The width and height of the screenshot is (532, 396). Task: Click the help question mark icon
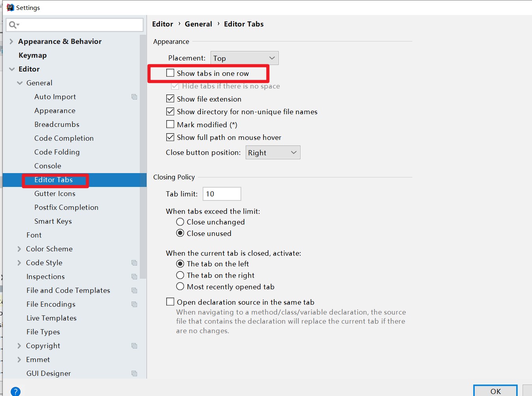tap(15, 391)
